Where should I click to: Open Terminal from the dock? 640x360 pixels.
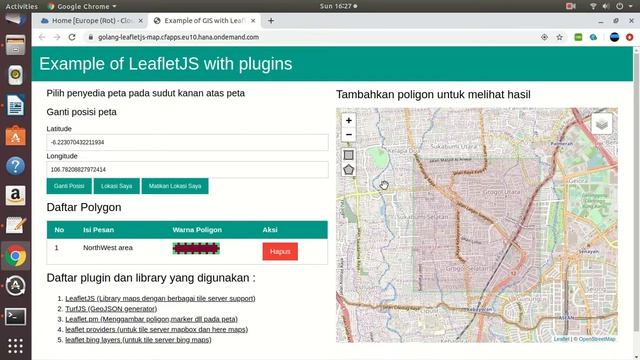click(16, 316)
